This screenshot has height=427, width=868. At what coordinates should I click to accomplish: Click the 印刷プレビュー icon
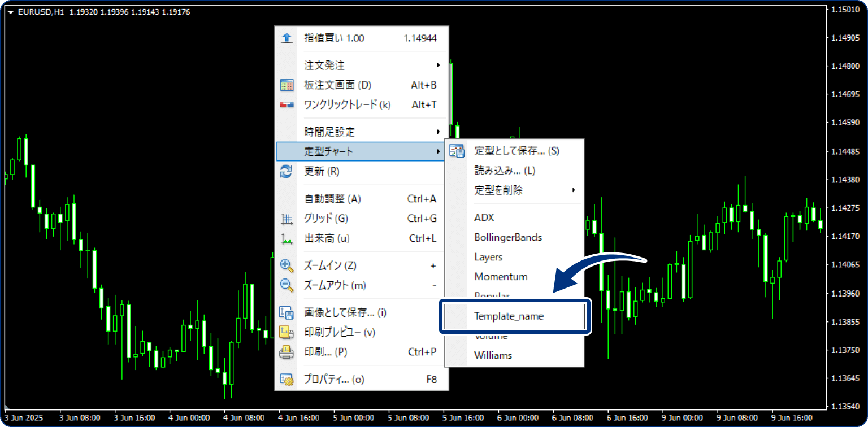[287, 332]
